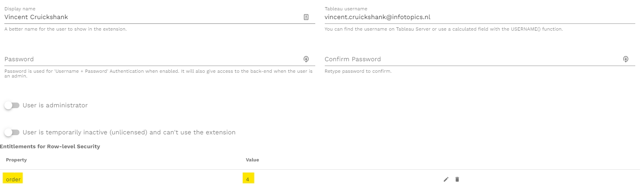
Task: Click the key icon in Confirm Password field
Action: (x=626, y=59)
